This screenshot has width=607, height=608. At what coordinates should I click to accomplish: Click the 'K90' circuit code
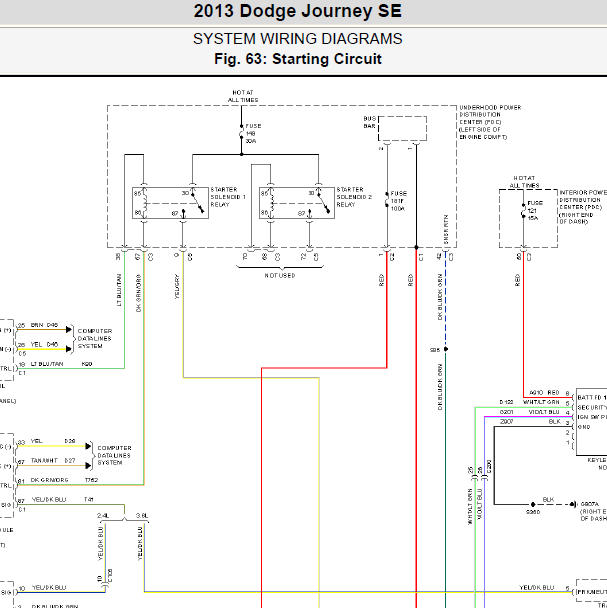point(87,364)
